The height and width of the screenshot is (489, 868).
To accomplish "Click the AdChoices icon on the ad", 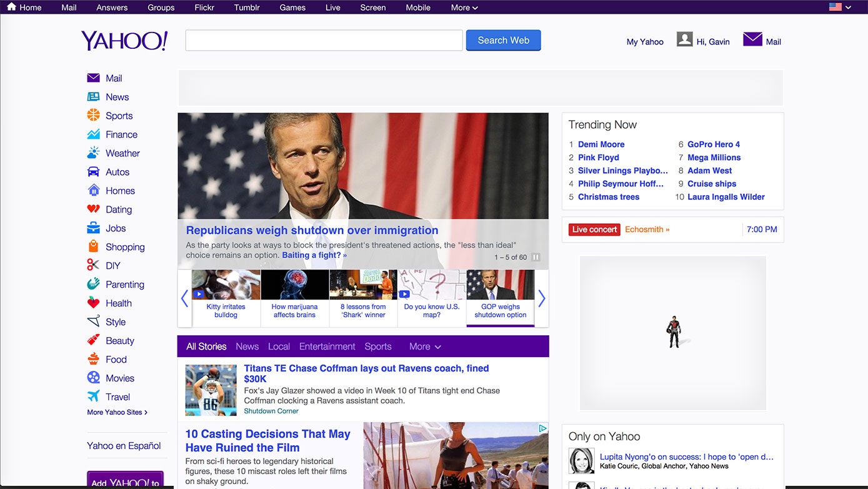I will [543, 428].
